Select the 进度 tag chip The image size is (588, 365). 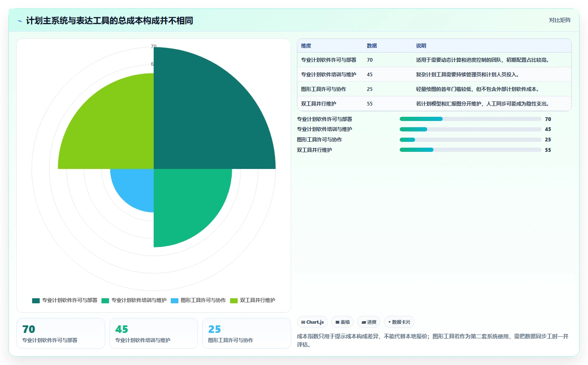(x=369, y=322)
